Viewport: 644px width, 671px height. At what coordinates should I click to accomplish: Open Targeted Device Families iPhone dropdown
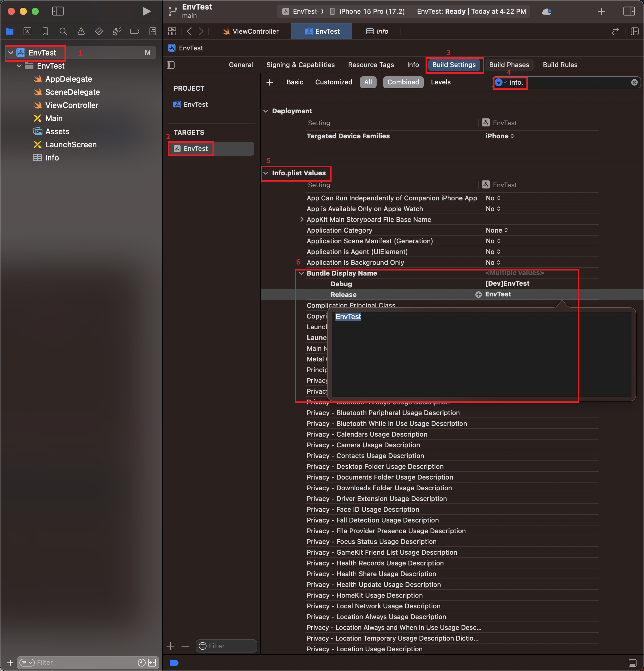[500, 136]
